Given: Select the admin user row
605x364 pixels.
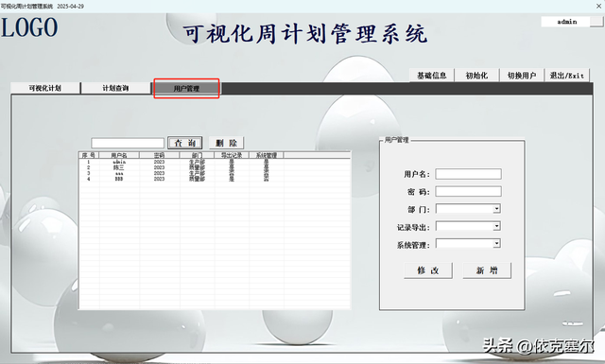Looking at the screenshot, I should [x=215, y=162].
